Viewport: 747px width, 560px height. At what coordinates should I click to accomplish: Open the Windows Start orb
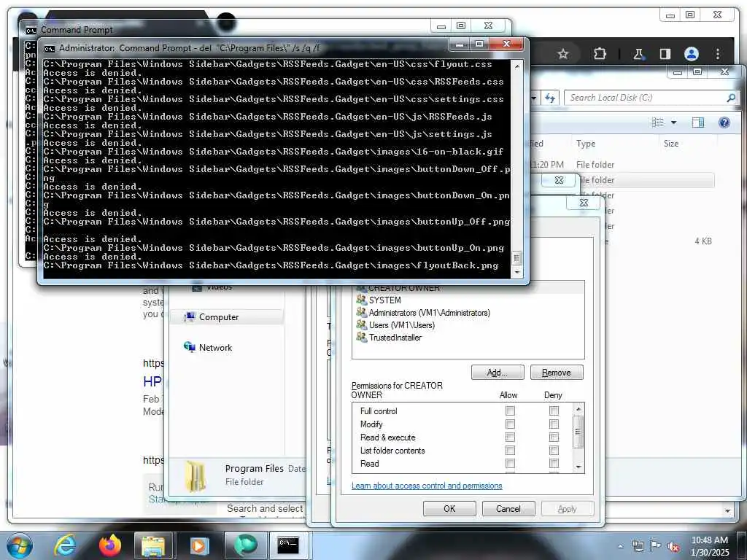coord(20,545)
